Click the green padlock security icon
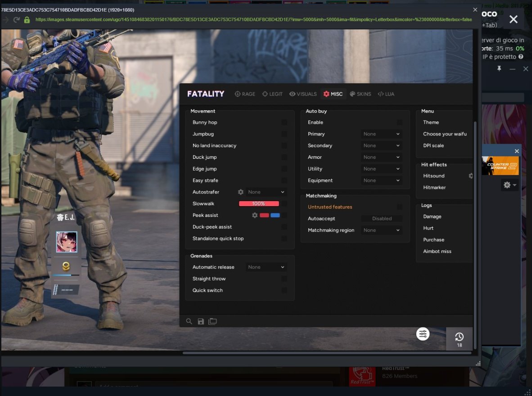Image resolution: width=532 pixels, height=396 pixels. tap(27, 20)
